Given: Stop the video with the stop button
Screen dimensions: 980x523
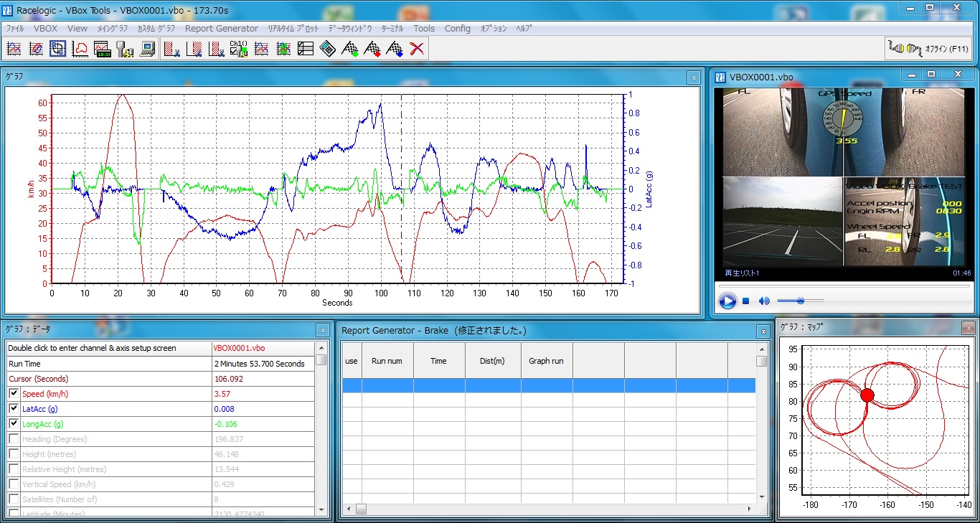Looking at the screenshot, I should coord(746,301).
